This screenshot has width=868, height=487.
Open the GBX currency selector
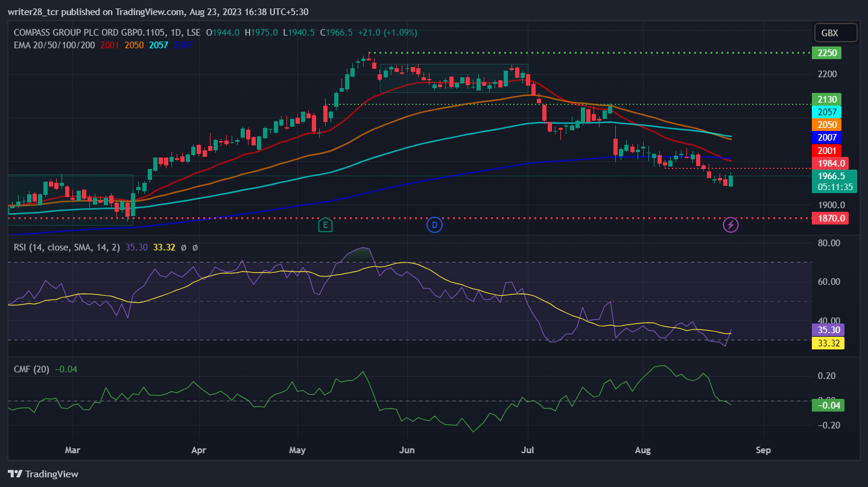[x=835, y=33]
